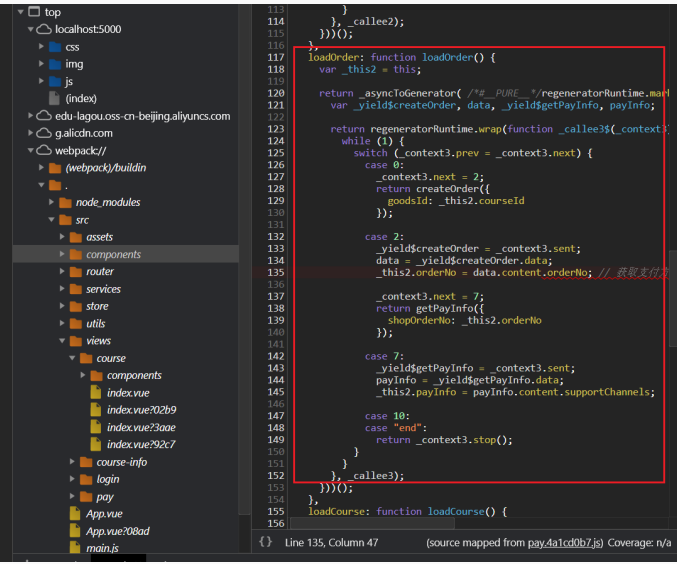Select the js folder icon
The image size is (677, 564).
coord(55,81)
